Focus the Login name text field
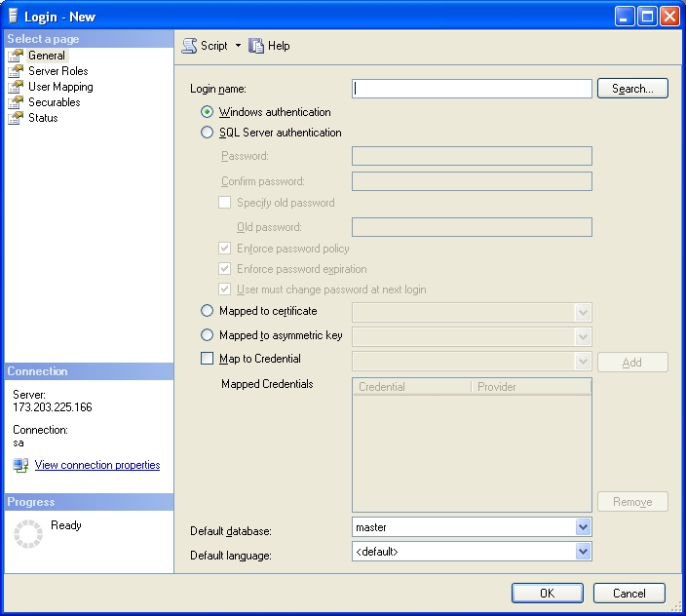 point(472,89)
